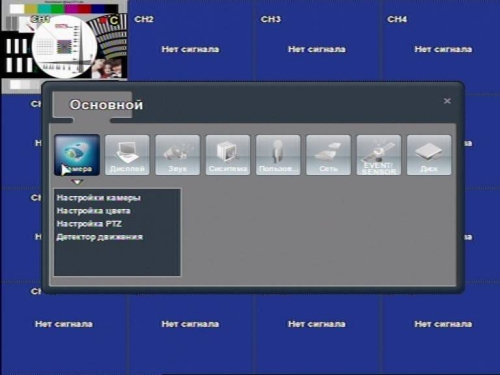
Task: Click the yellow C indicator on CH1
Action: (114, 21)
